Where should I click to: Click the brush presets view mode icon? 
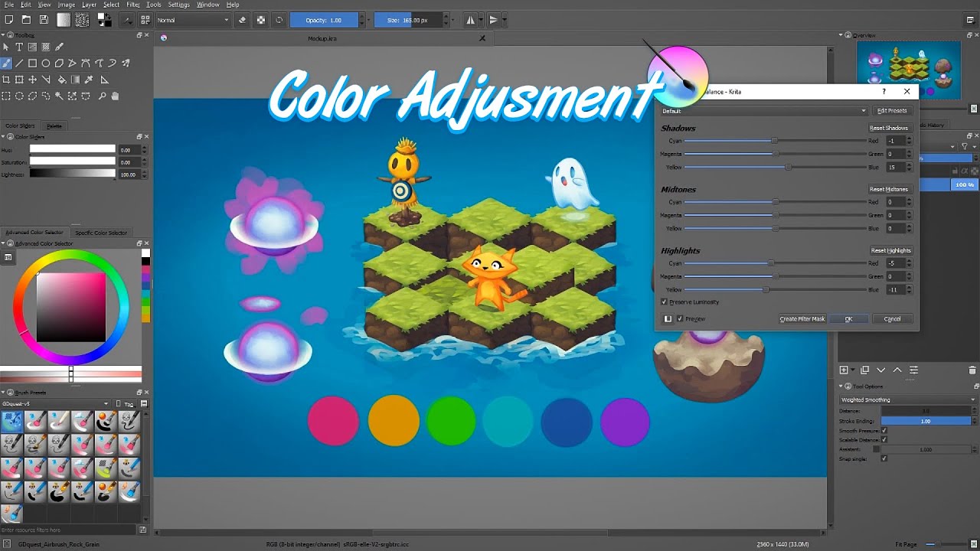coord(143,403)
